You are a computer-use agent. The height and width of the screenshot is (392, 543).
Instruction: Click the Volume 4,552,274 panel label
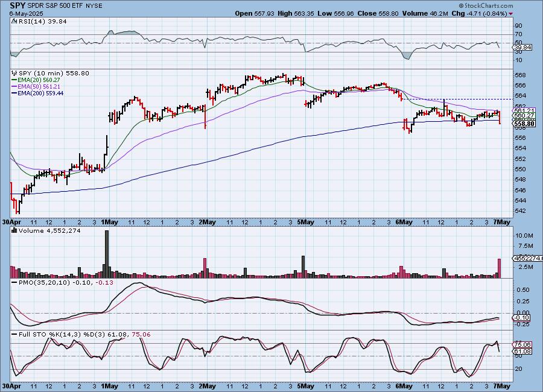[x=49, y=230]
